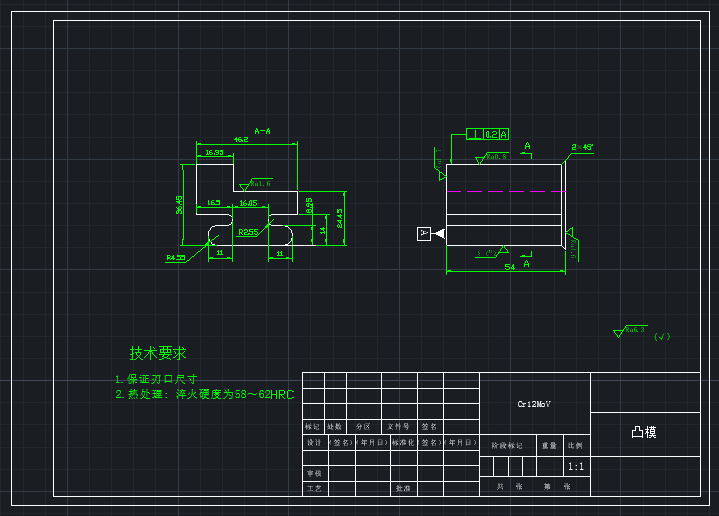Viewport: 719px width, 516px height.
Task: Select the 16.95 dimension text
Action: click(x=214, y=153)
